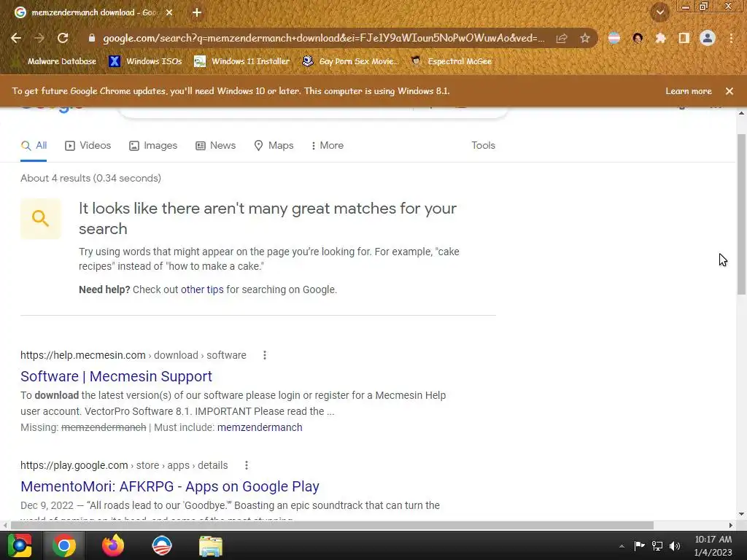The width and height of the screenshot is (747, 560).
Task: Open the Chrome three-dot menu
Action: point(731,38)
